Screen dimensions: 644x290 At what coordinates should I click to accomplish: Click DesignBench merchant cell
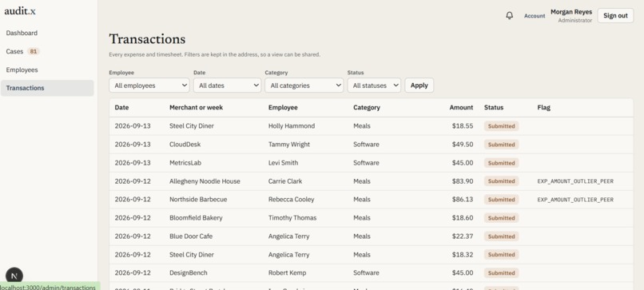188,272
